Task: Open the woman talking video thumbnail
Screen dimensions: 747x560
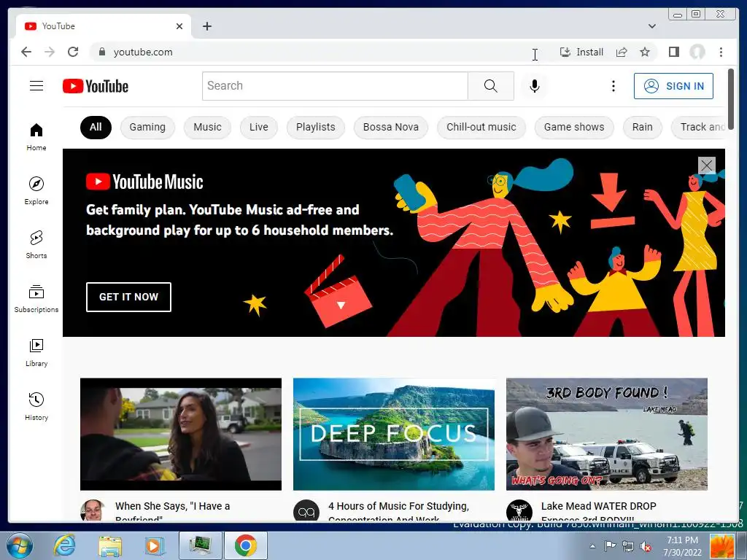Action: pos(181,434)
